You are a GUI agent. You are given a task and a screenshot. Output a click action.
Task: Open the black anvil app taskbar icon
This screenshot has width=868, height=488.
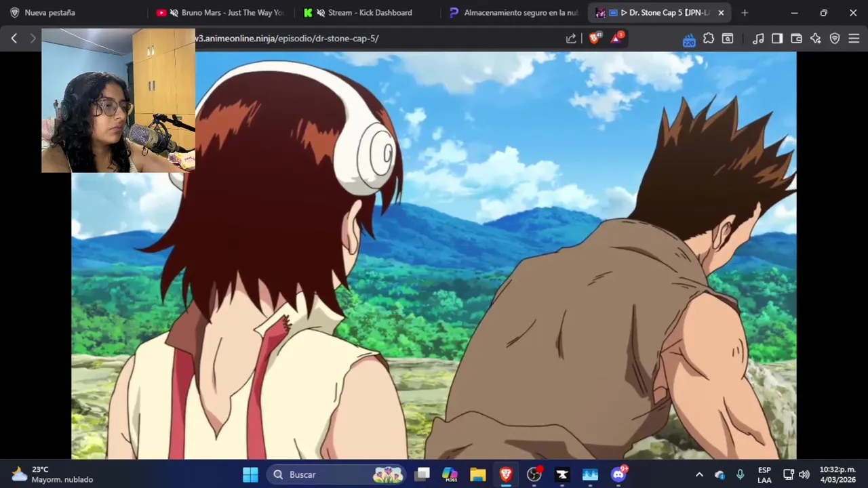click(x=562, y=474)
